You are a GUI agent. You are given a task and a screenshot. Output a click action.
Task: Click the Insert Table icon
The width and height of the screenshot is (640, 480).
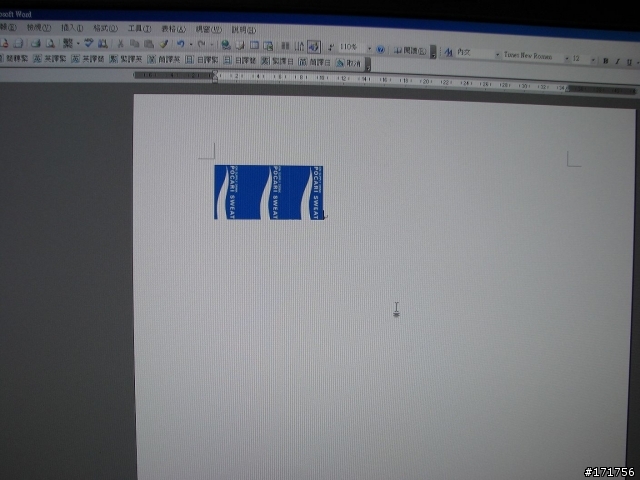coord(254,45)
